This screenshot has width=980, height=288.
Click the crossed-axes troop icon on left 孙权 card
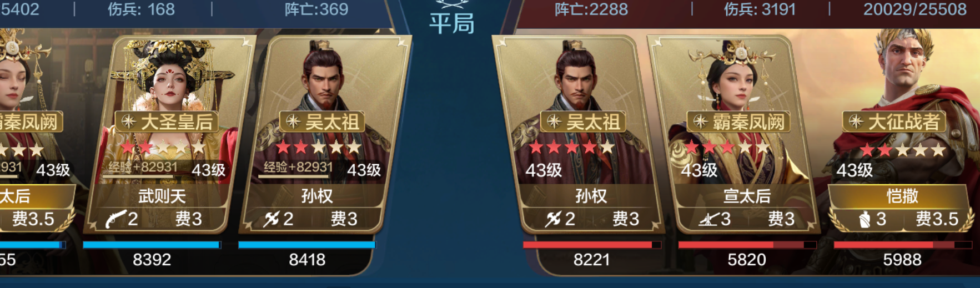[271, 219]
